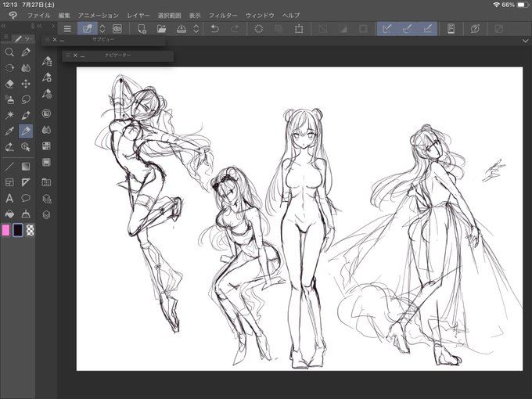This screenshot has width=532, height=399.
Task: Open the ウィンドウ menu
Action: click(260, 16)
